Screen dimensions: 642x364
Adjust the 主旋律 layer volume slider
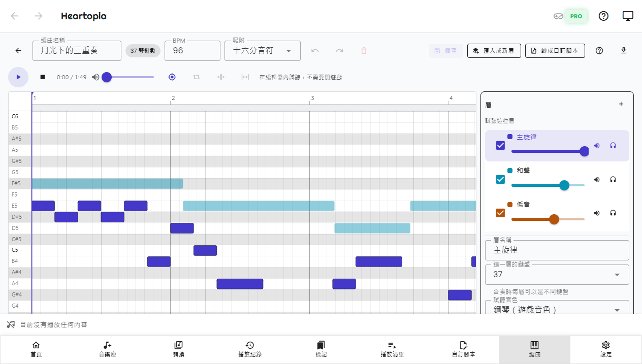point(548,151)
